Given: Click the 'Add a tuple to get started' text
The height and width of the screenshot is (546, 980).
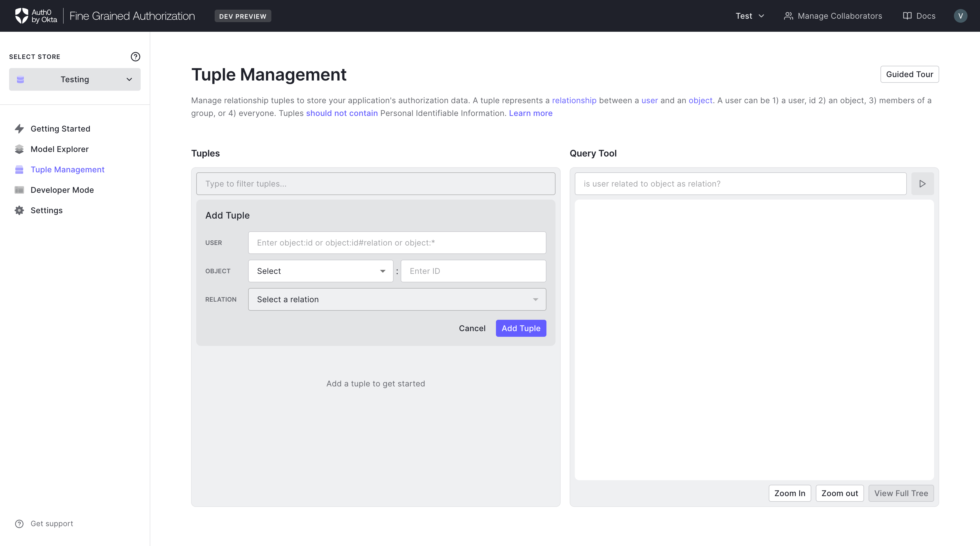Looking at the screenshot, I should coord(375,384).
